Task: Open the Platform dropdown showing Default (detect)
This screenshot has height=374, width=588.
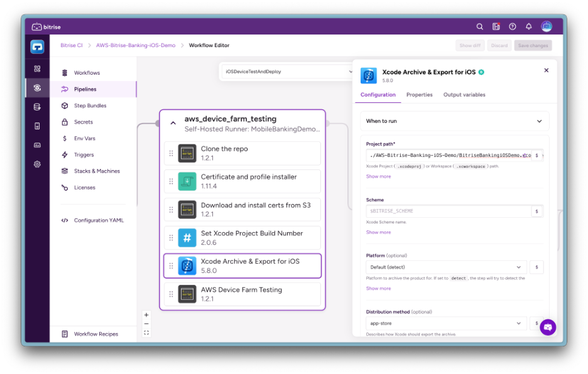Action: point(444,267)
